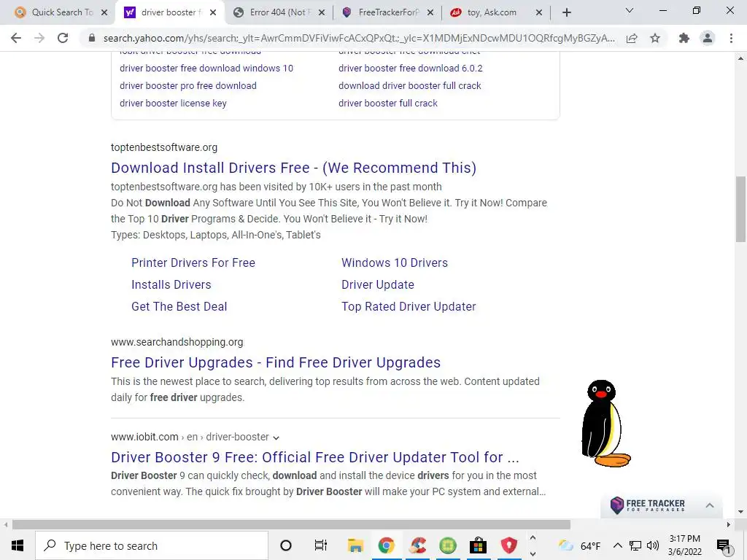Screen dimensions: 747x560
Task: Open 'Download Install Drivers Free' result
Action: click(x=293, y=168)
